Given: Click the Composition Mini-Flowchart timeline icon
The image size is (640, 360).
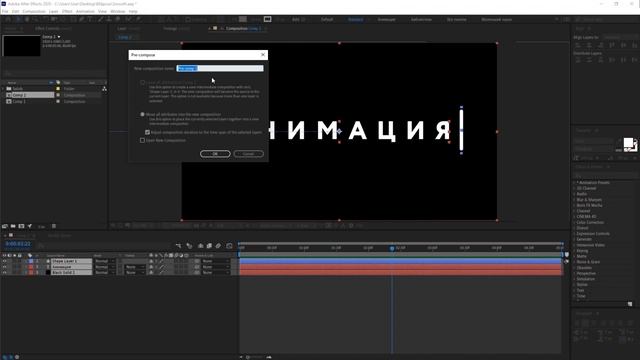Looking at the screenshot, I should click(x=178, y=246).
